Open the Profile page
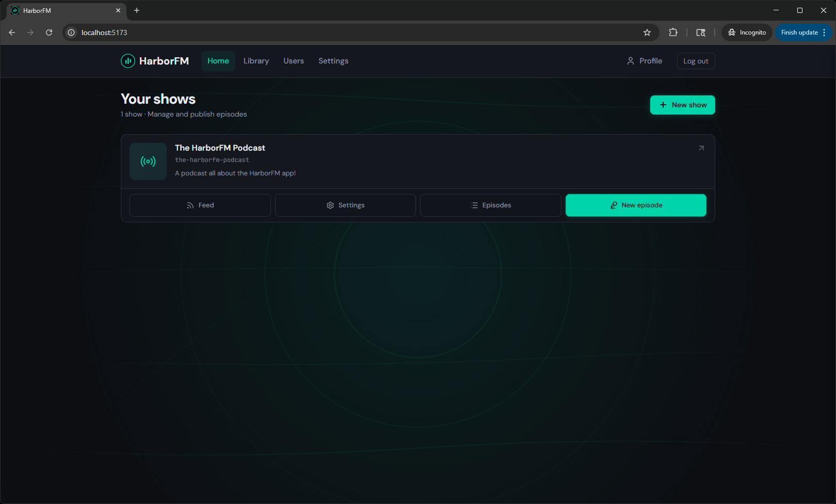 point(645,61)
